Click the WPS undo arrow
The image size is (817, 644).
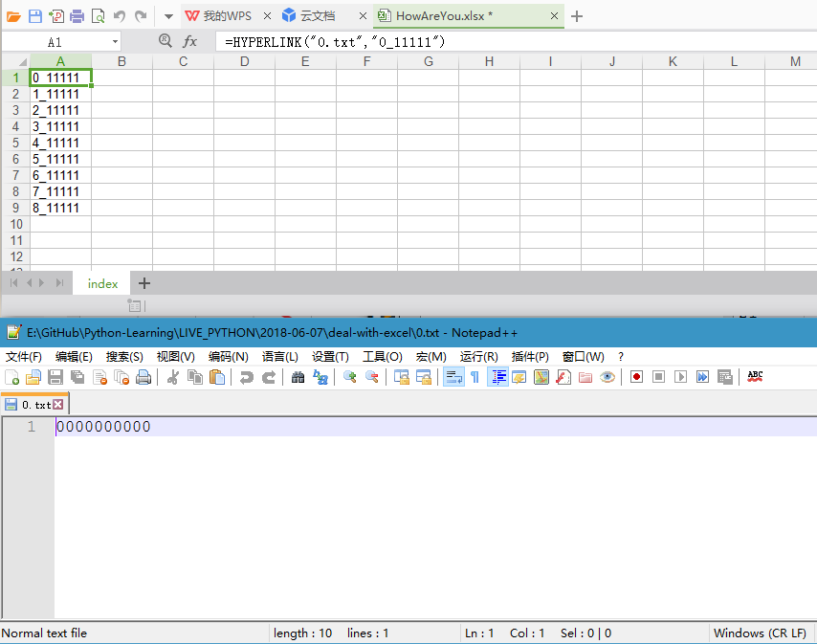[x=120, y=16]
